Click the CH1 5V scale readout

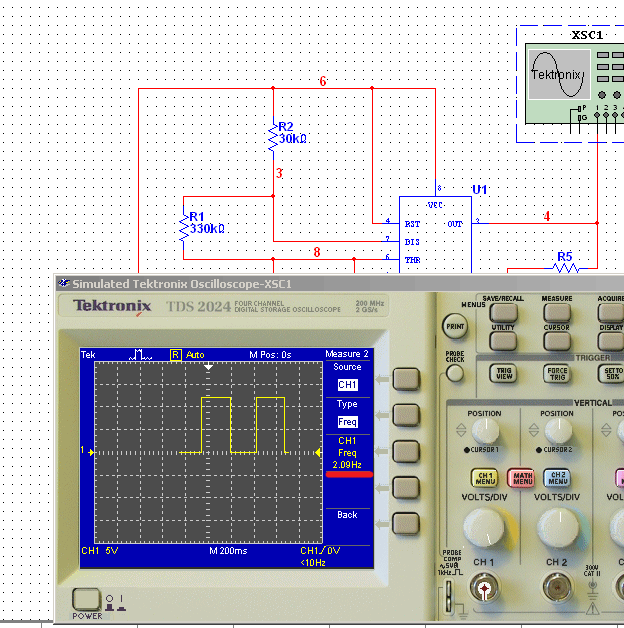click(100, 551)
